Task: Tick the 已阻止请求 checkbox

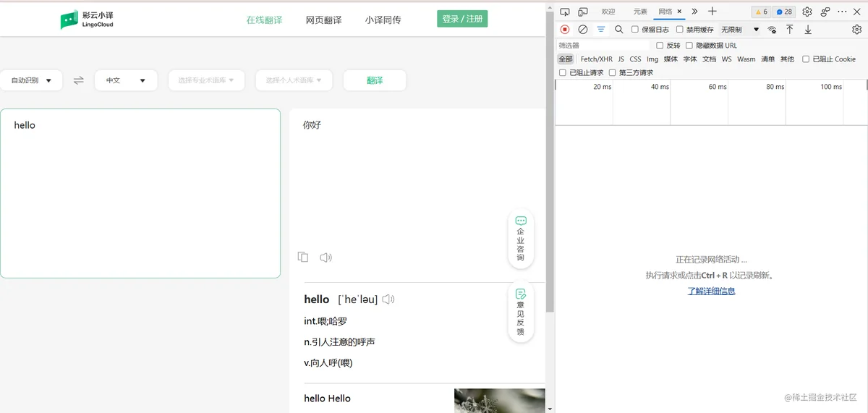Action: [563, 72]
